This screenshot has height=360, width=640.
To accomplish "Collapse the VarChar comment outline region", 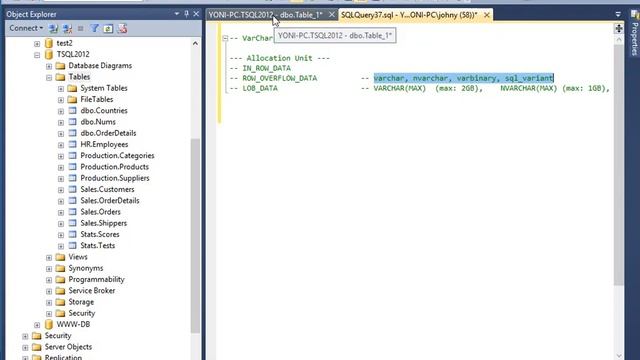I will click(225, 38).
